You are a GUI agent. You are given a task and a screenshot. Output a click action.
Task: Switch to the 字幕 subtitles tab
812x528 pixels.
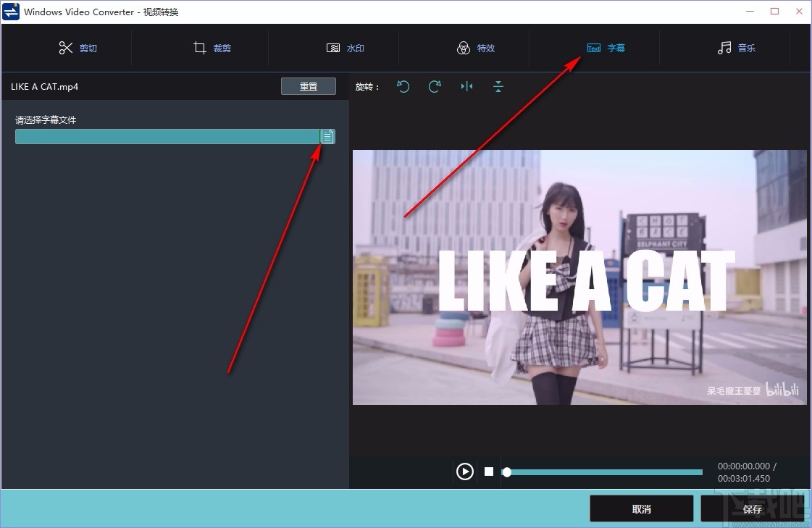point(606,48)
